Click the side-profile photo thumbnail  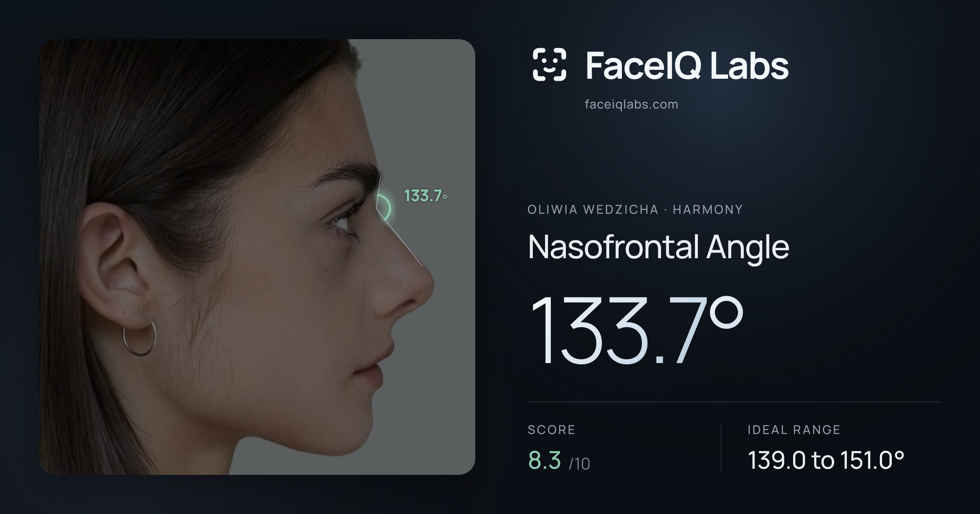[x=257, y=257]
